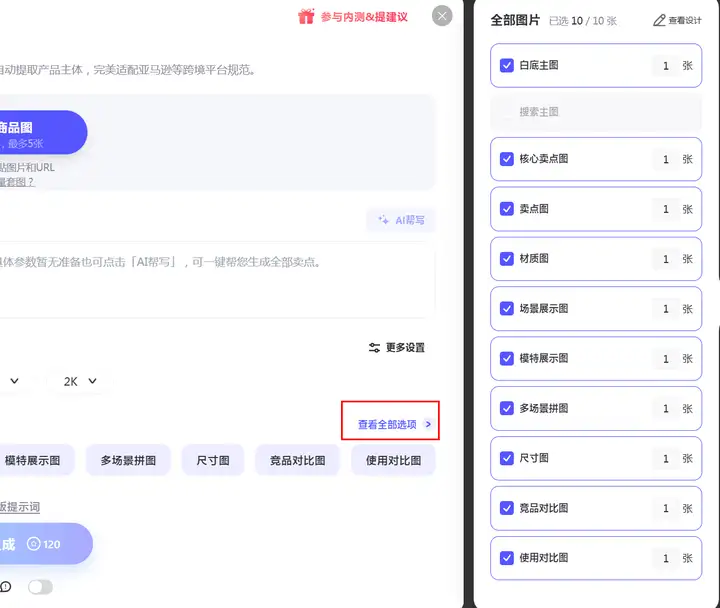The width and height of the screenshot is (720, 608).
Task: Uncheck the 卖点图 checkbox
Action: point(506,209)
